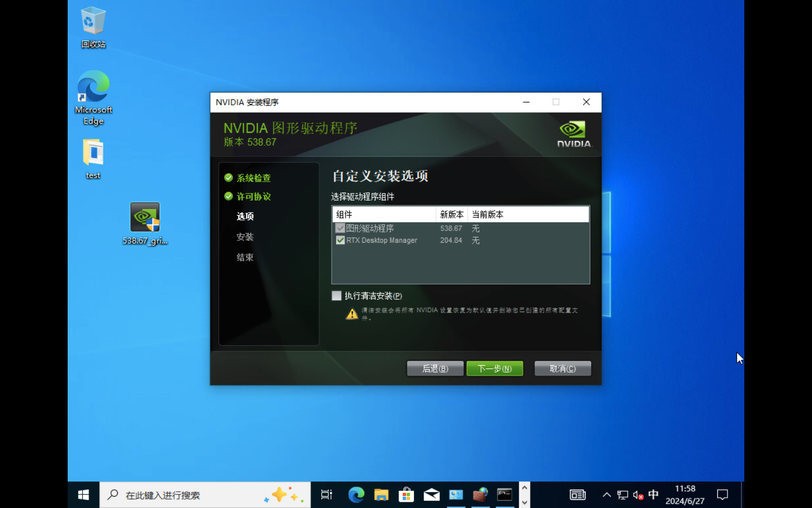812x508 pixels.
Task: Minimize the NVIDIA installer window
Action: click(526, 102)
